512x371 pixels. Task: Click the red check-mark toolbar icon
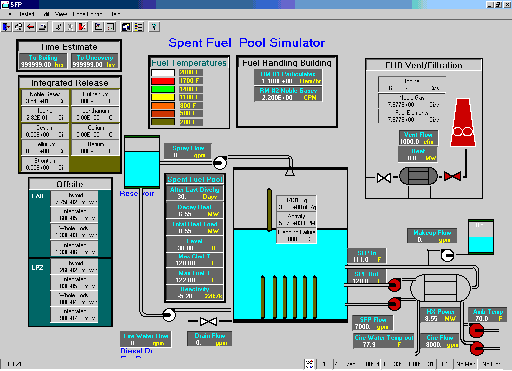click(83, 27)
